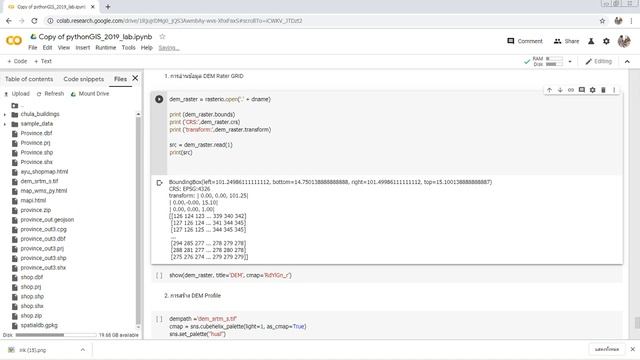Viewport: 640px width, 360px height.
Task: Run the dem_raster code cell
Action: point(159,99)
